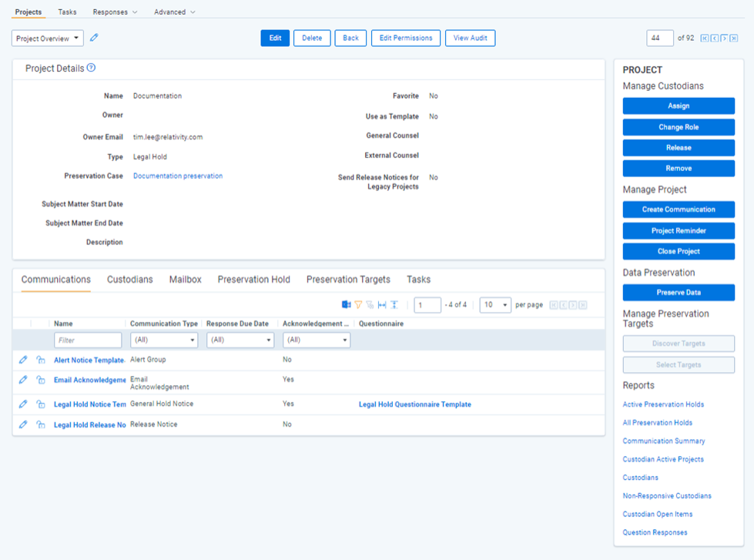Click the expand row height icon

[394, 304]
